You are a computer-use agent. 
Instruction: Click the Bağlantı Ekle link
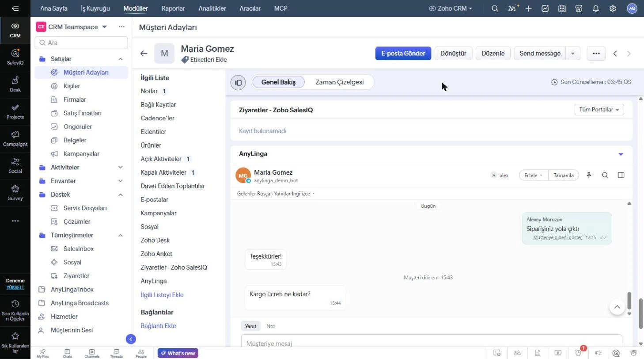click(x=158, y=326)
